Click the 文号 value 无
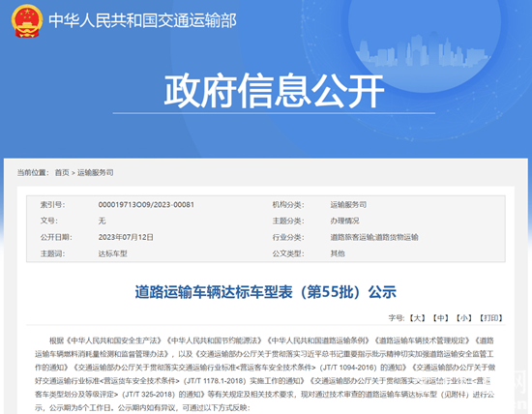This screenshot has height=414, width=532. [102, 221]
